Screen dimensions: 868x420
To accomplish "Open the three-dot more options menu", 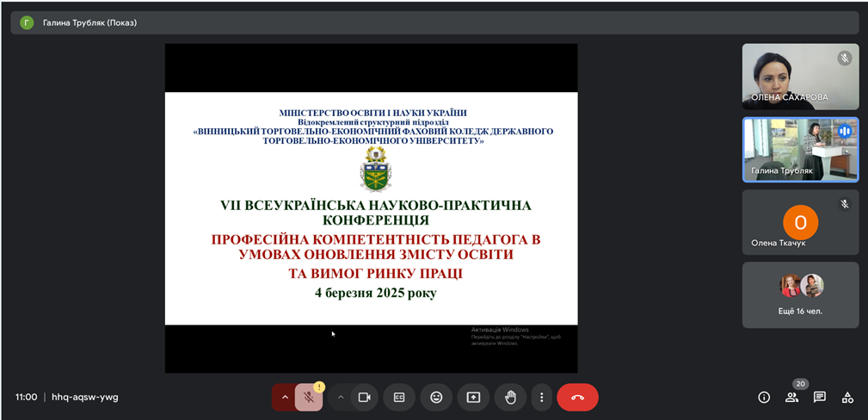I will coord(542,398).
